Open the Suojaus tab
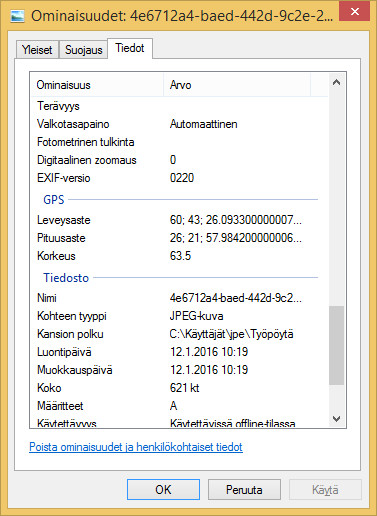This screenshot has width=377, height=516. pos(83,50)
